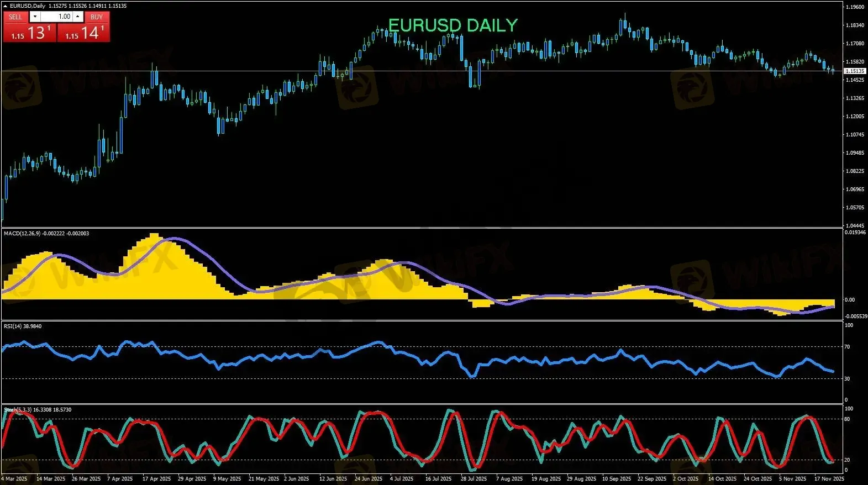Click the 28 Jul 2025 date label

coord(474,479)
